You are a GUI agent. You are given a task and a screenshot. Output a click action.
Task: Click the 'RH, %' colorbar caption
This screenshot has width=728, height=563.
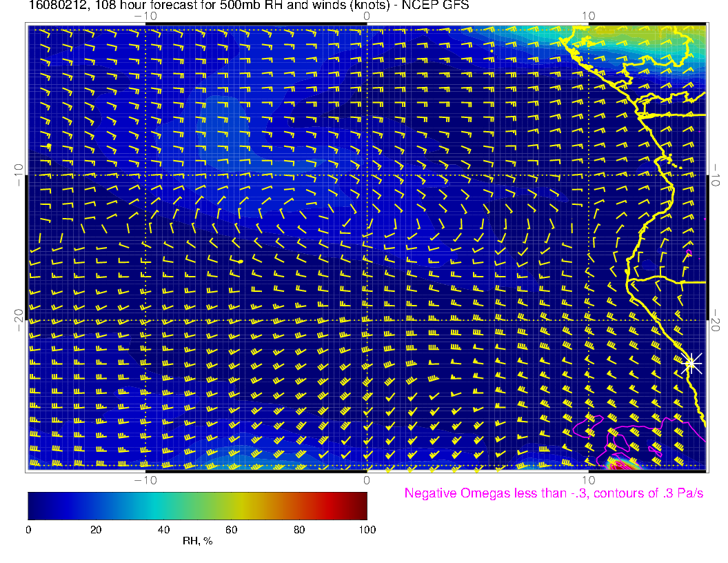[x=197, y=542]
